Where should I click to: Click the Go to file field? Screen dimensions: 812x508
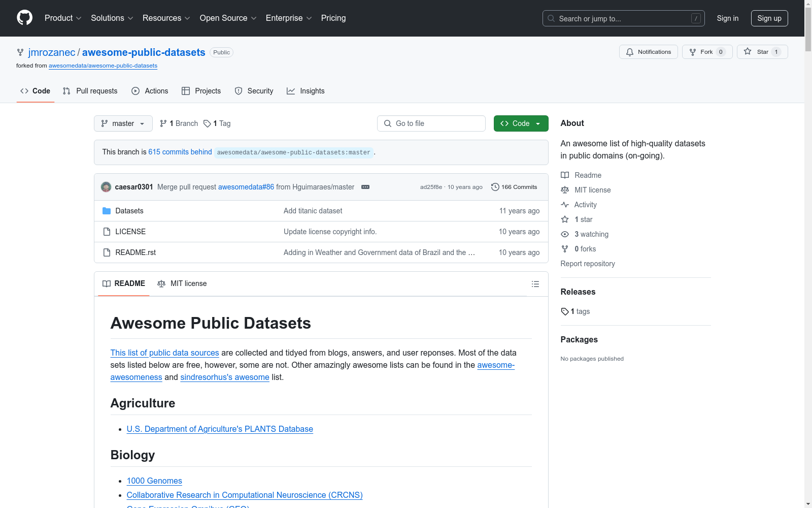431,123
